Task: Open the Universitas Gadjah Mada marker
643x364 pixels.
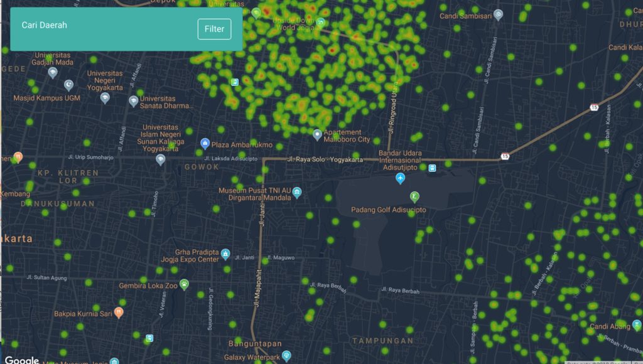Action: (53, 72)
